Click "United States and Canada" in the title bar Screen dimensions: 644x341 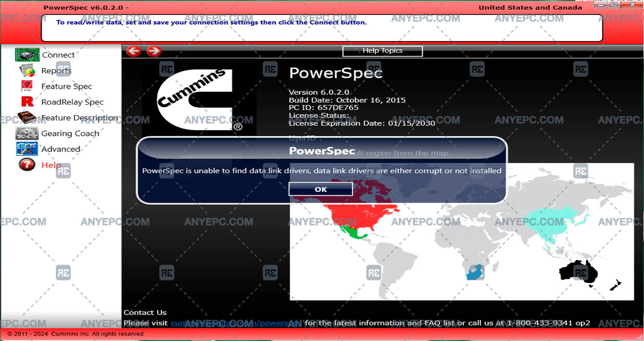pyautogui.click(x=530, y=8)
